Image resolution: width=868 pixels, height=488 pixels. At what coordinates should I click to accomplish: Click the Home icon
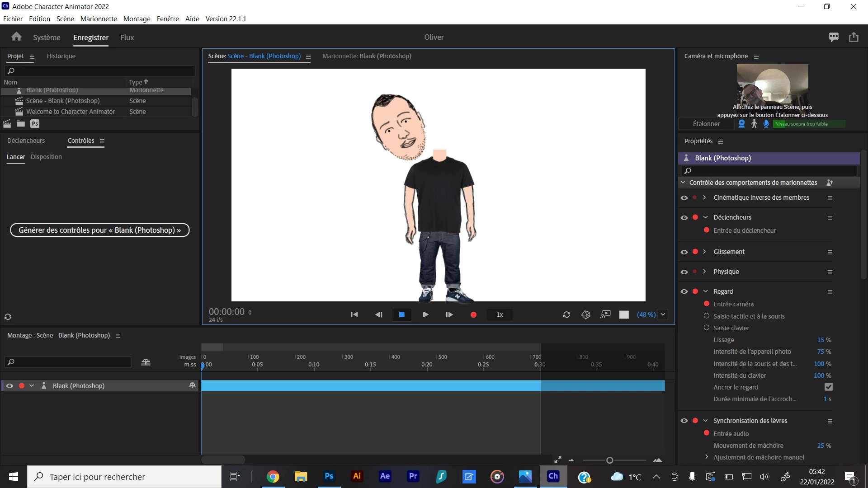(17, 37)
